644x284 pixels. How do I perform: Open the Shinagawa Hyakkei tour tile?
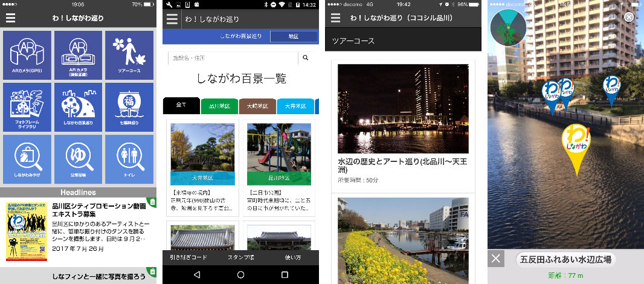78,108
